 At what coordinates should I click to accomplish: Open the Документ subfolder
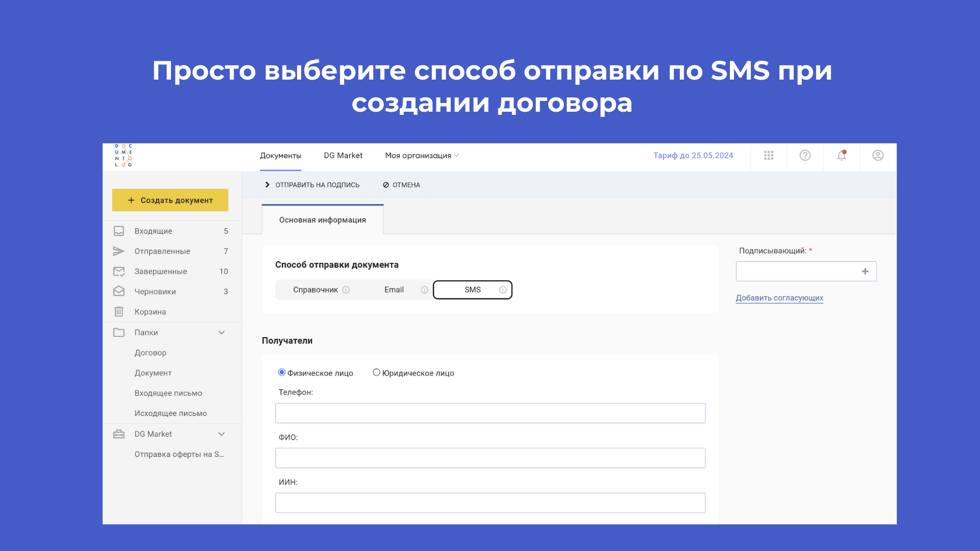pyautogui.click(x=153, y=373)
